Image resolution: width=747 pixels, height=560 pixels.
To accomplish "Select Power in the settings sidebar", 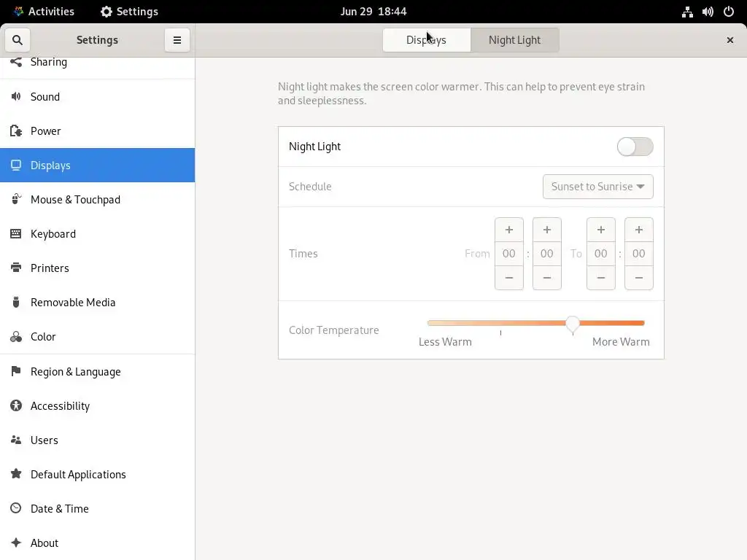I will [97, 131].
